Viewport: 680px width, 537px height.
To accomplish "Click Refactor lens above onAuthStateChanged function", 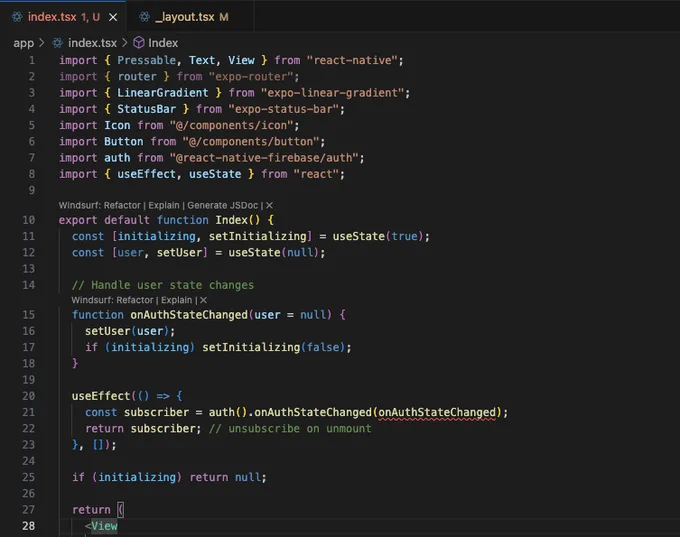I will pyautogui.click(x=135, y=300).
